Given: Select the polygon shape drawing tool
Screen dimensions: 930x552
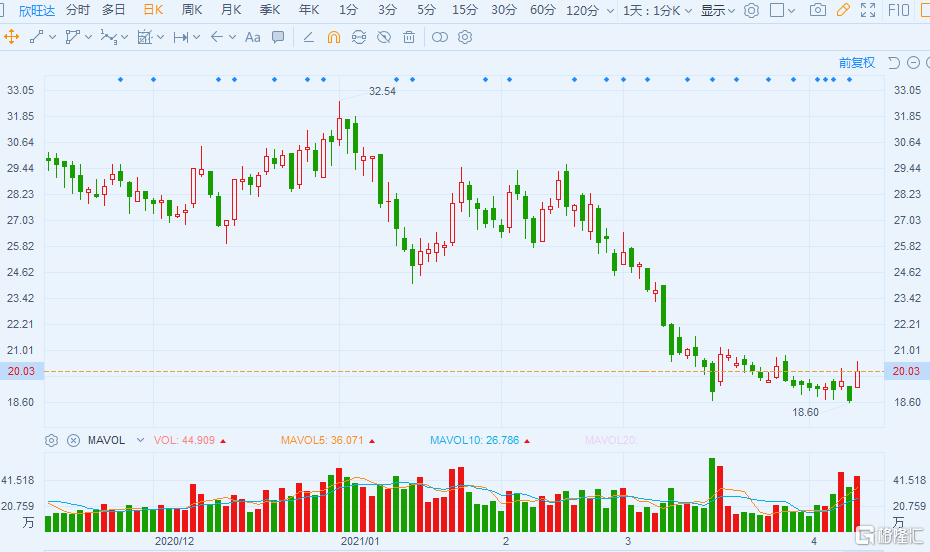Looking at the screenshot, I should (72, 37).
